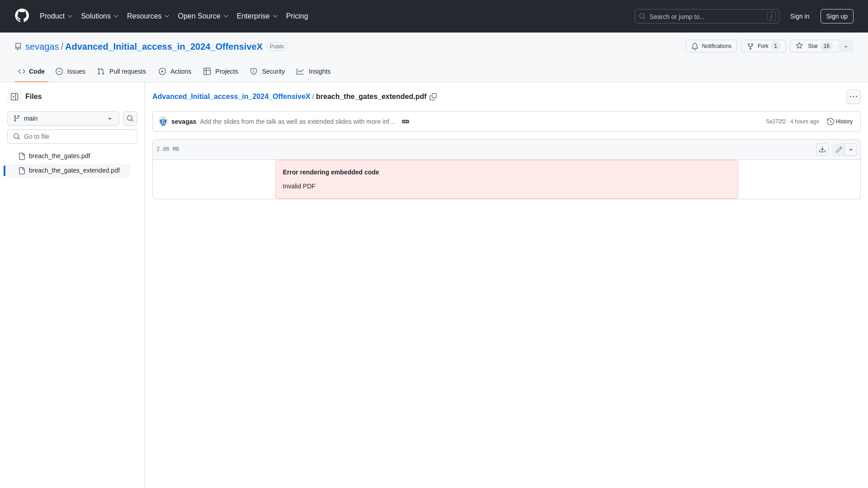Click the copy path icon next to filename
Screen dimensions: 868x488
pyautogui.click(x=434, y=97)
